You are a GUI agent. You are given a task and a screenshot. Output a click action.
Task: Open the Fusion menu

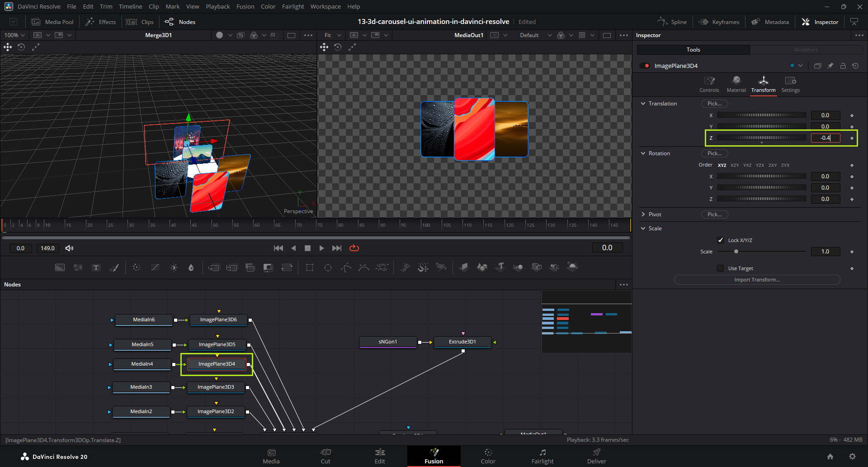pos(245,6)
